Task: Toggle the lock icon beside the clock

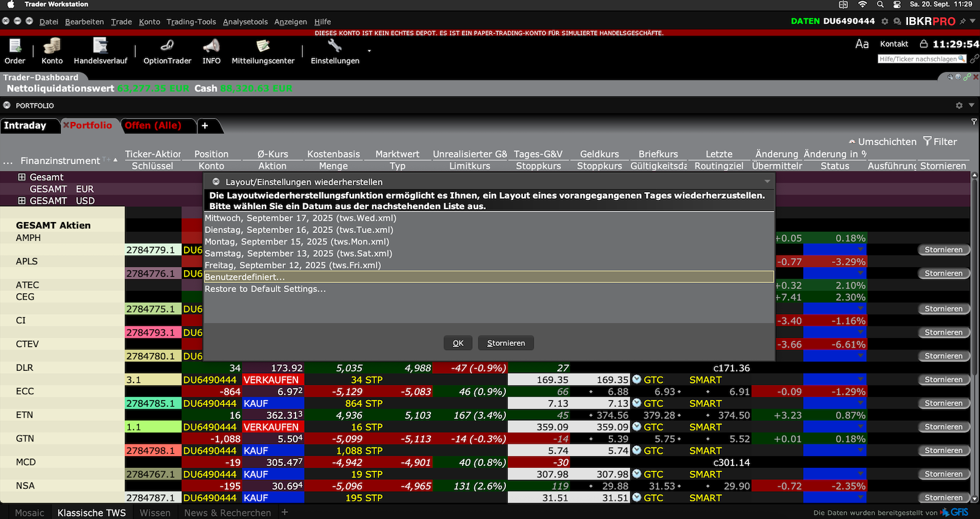Action: coord(923,44)
